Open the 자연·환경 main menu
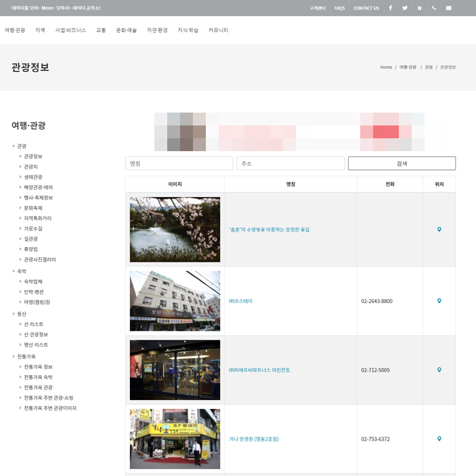Viewport: 476px width, 476px height. [x=157, y=30]
